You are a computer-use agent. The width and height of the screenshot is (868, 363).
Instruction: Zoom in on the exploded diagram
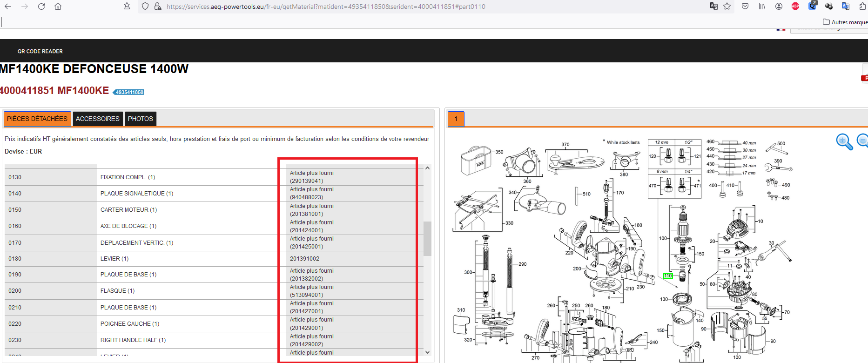(x=844, y=141)
